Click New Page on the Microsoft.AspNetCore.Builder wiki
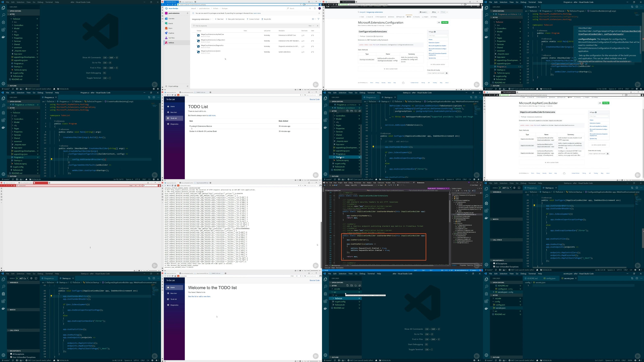644x362 pixels. (606, 103)
